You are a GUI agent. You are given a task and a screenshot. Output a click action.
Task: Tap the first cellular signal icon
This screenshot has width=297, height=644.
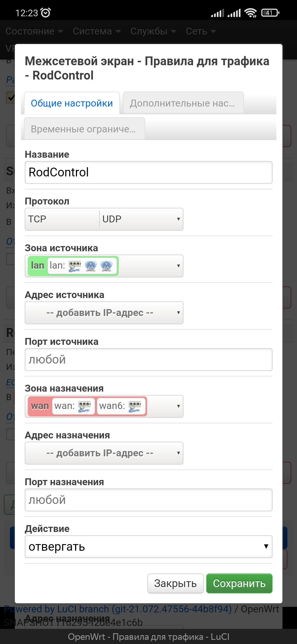218,13
